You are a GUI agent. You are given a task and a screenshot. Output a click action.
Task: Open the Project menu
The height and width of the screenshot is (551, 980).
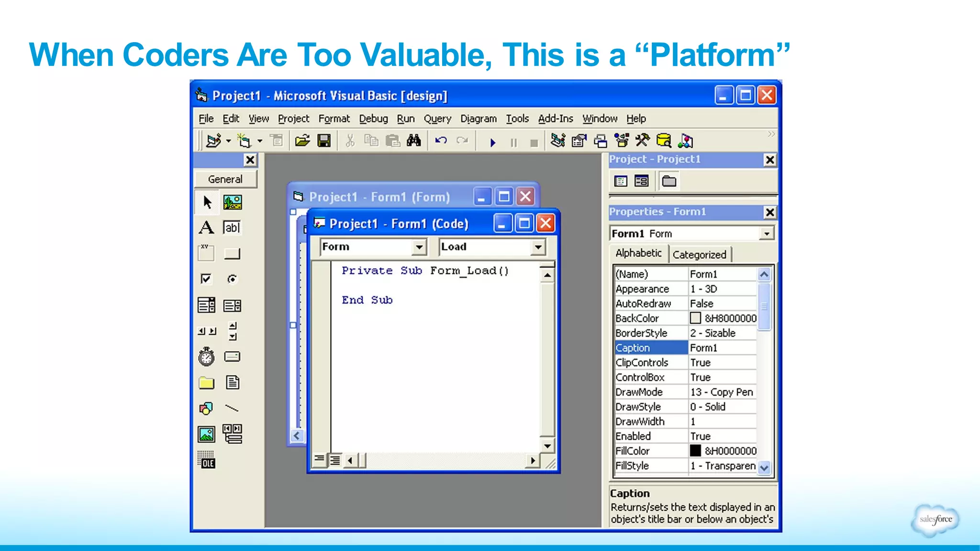[293, 119]
